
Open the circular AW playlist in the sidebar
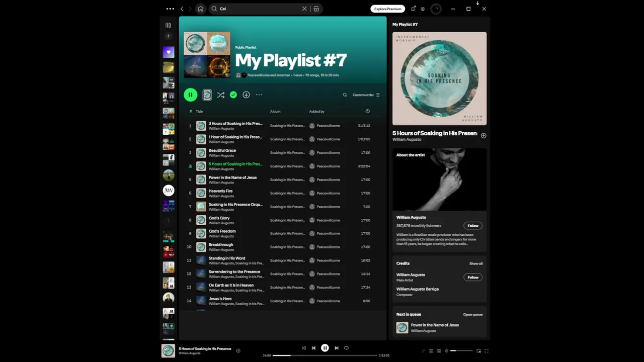[x=169, y=191]
